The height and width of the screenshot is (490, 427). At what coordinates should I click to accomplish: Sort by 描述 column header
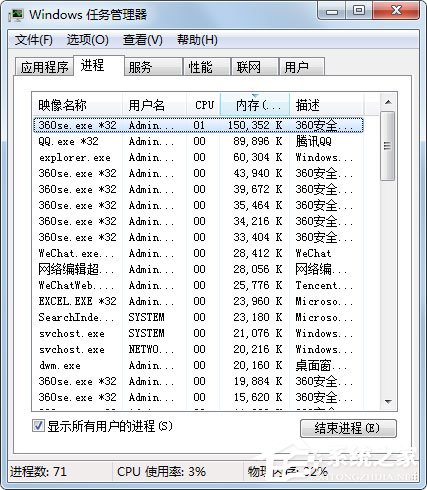(x=326, y=105)
